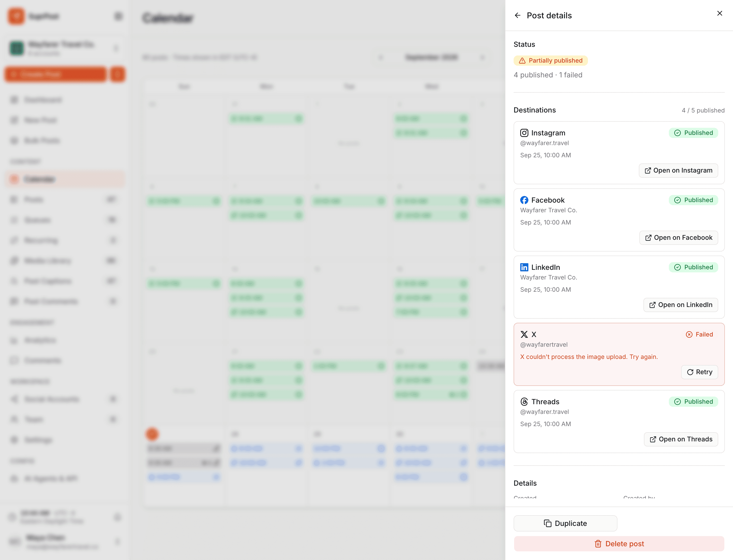Open the post on LinkedIn
Image resolution: width=733 pixels, height=560 pixels.
tap(681, 305)
